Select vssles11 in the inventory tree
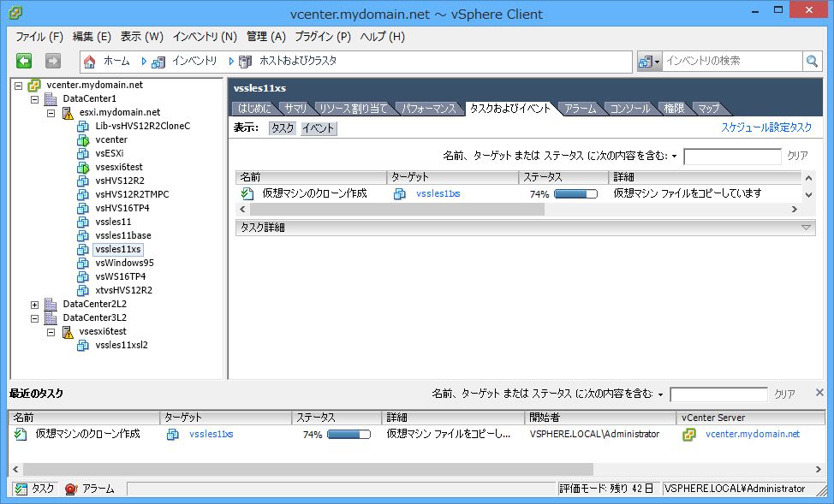This screenshot has width=834, height=504. [113, 222]
